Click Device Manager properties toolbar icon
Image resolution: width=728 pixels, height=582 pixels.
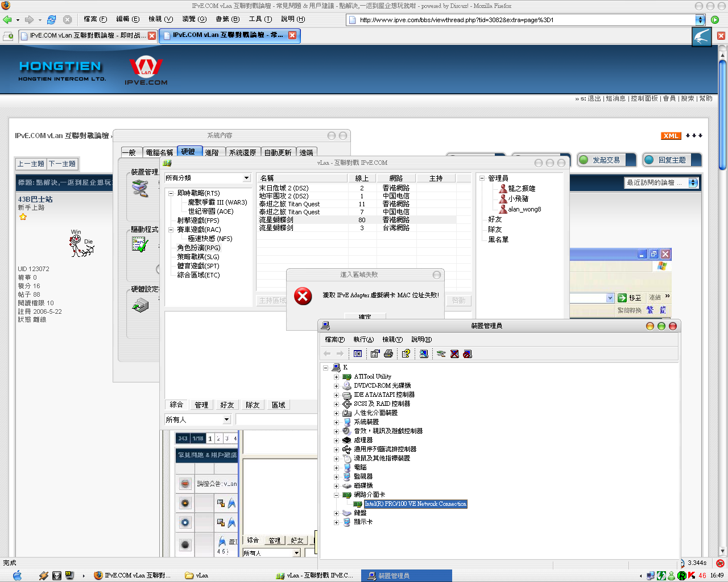point(375,354)
